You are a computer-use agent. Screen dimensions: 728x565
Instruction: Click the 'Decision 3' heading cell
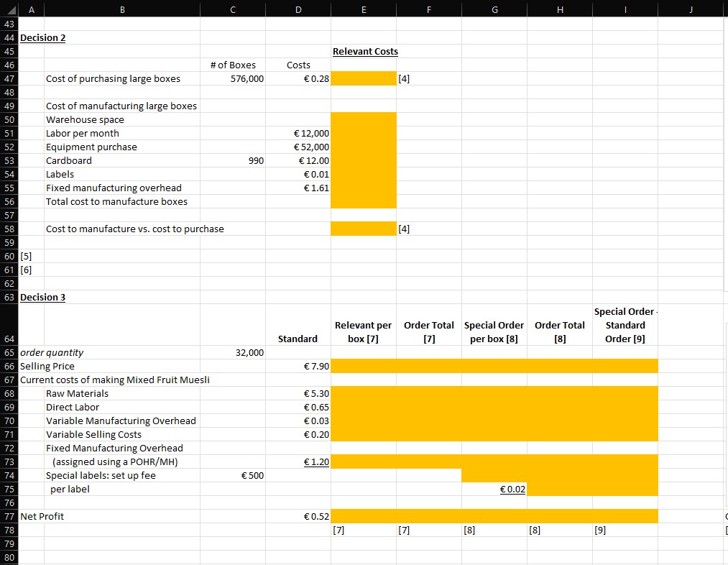pyautogui.click(x=42, y=297)
